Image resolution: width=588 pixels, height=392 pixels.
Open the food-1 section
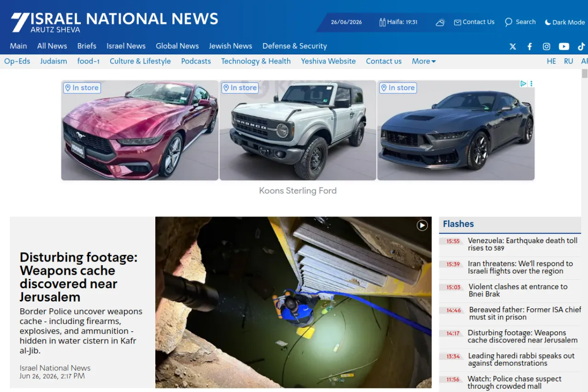click(88, 61)
